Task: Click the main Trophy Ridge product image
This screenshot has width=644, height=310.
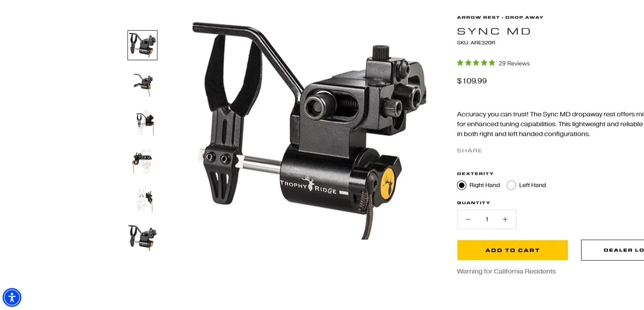Action: pyautogui.click(x=309, y=131)
